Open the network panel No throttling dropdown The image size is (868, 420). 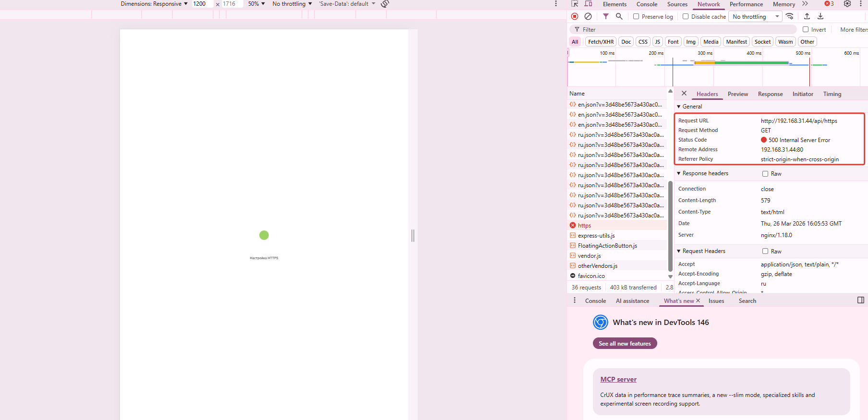(756, 17)
